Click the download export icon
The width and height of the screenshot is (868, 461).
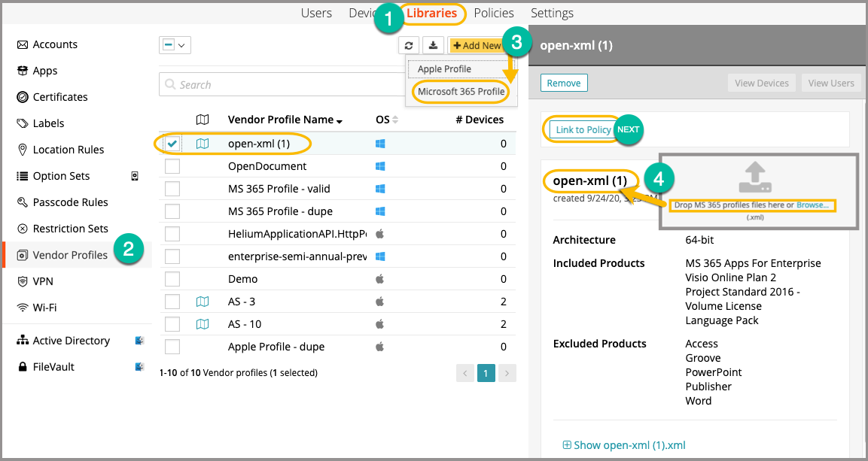click(x=433, y=45)
